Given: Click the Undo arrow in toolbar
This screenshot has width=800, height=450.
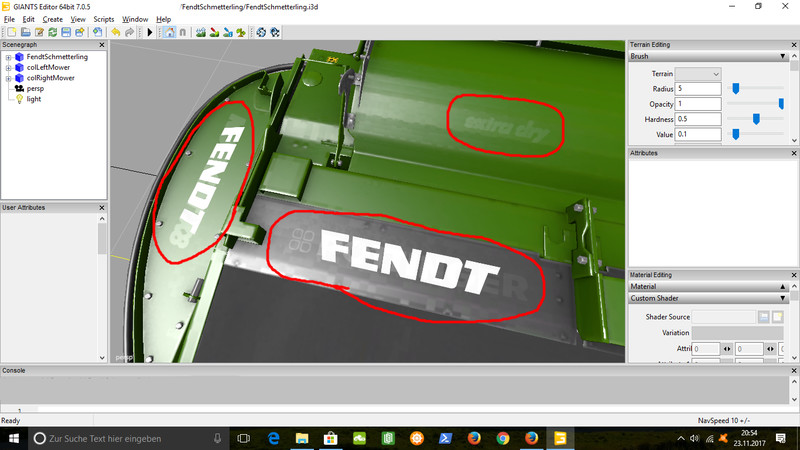Looking at the screenshot, I should click(116, 32).
